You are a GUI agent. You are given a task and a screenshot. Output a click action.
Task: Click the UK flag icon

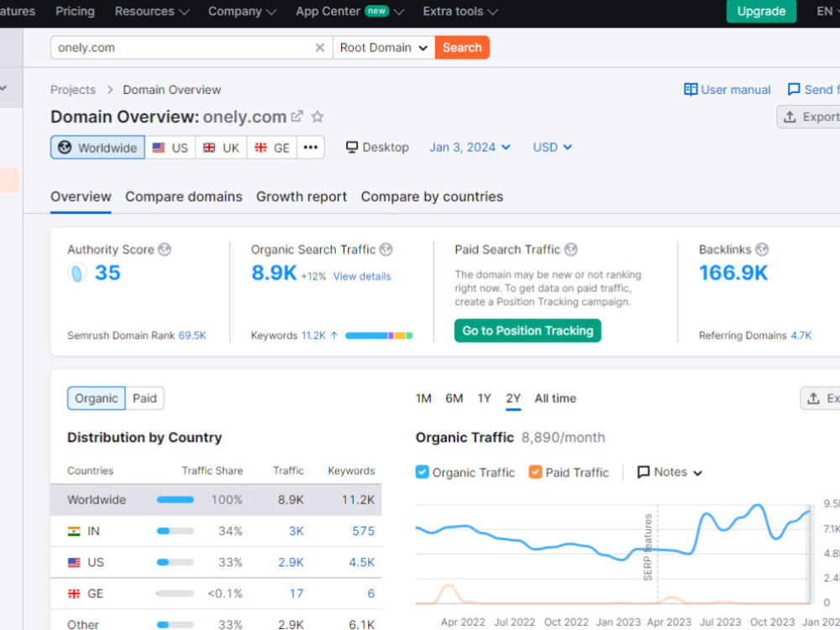pyautogui.click(x=209, y=147)
